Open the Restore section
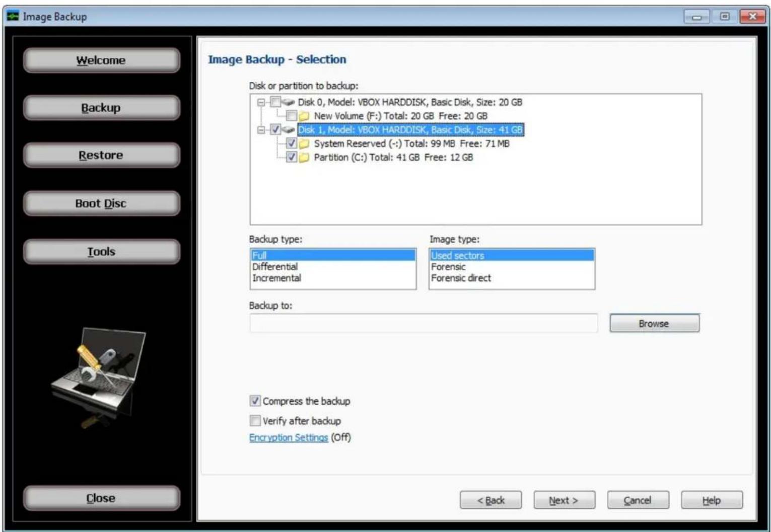 tap(101, 155)
